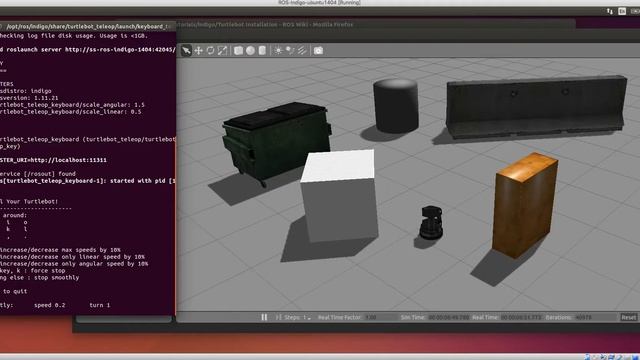
Task: Click the Real Time Factor value field
Action: 380,317
